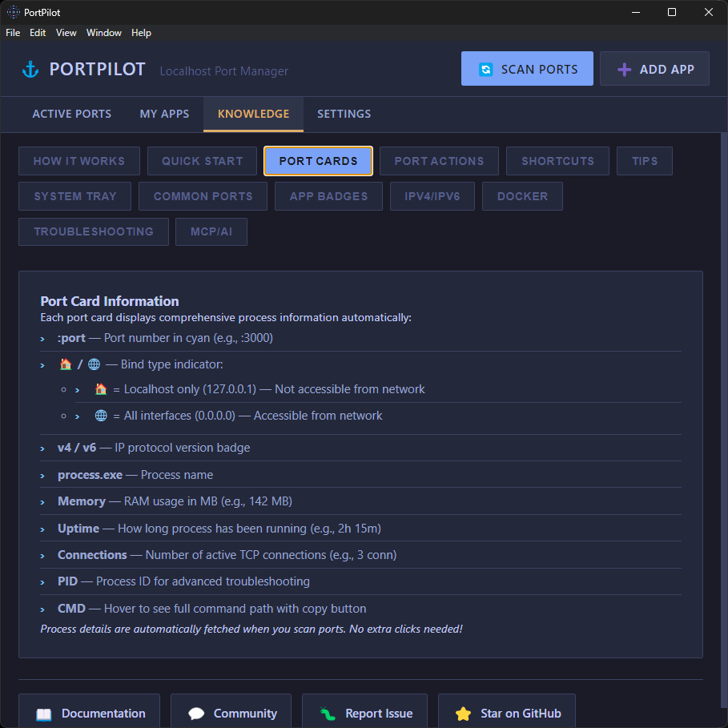Image resolution: width=728 pixels, height=728 pixels.
Task: Click the Documentation book icon
Action: click(x=43, y=714)
